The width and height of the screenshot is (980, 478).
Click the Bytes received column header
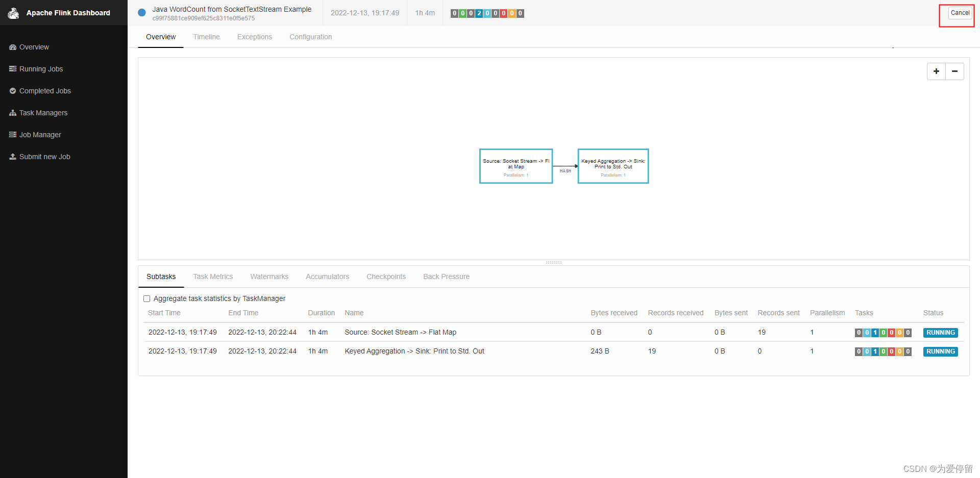[x=614, y=313]
